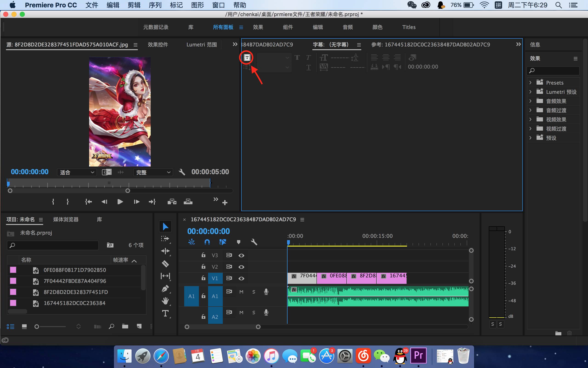The width and height of the screenshot is (588, 368).
Task: Expand the 预设 folder
Action: point(530,138)
